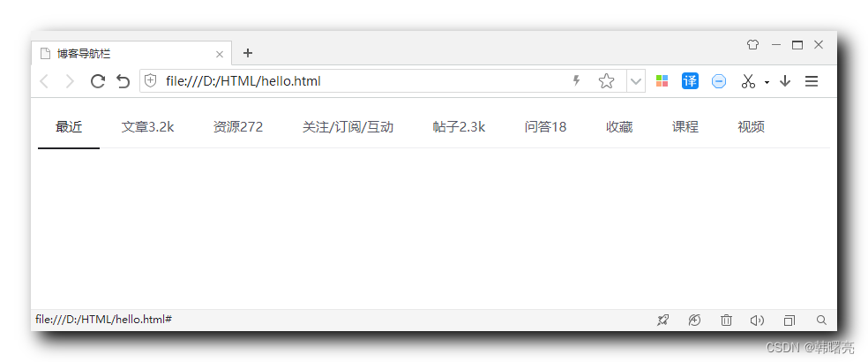Viewport: 868px width, 362px height.
Task: Select the 资源272 navigation tab
Action: click(238, 127)
